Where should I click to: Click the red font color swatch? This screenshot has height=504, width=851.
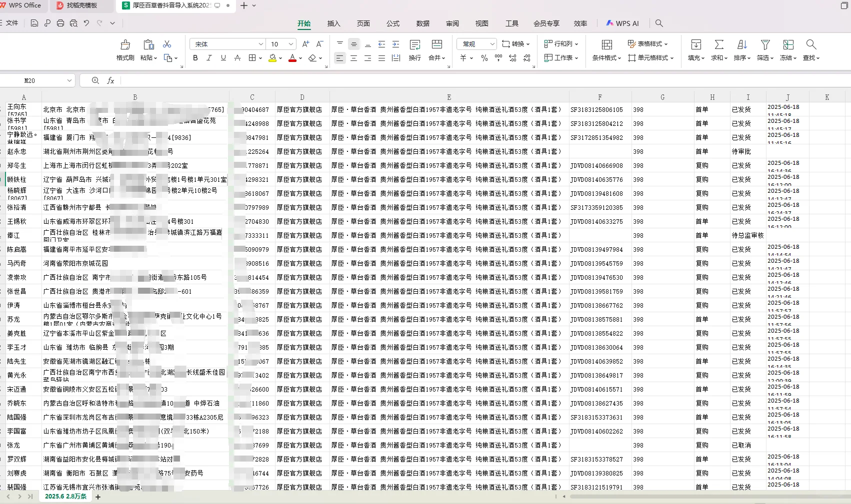[292, 58]
